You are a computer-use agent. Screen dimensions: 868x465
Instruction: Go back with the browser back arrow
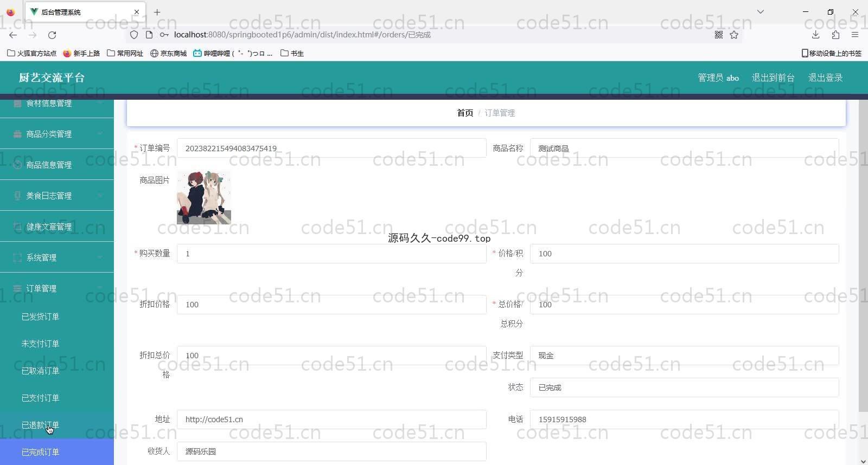[13, 35]
